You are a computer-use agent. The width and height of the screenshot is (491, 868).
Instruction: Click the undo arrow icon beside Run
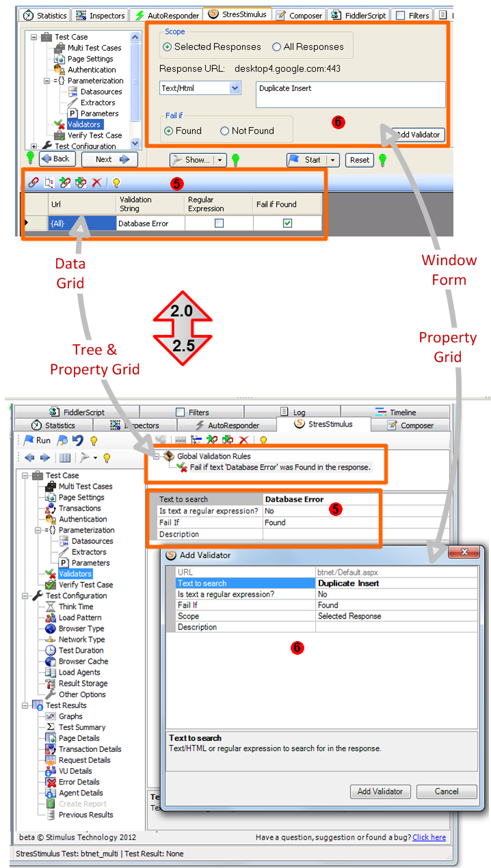tap(79, 440)
